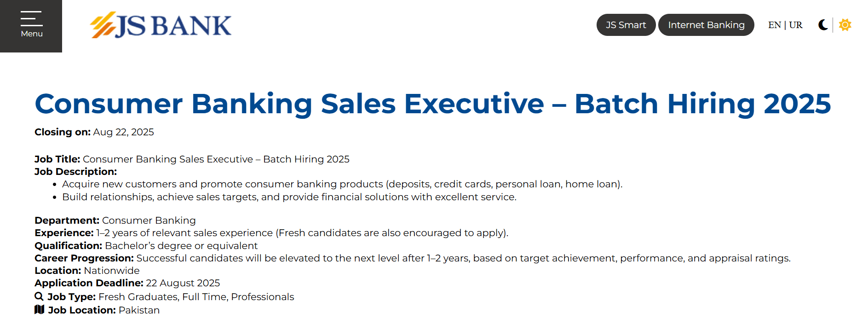Switch language to UR
Viewport: 868px width, 319px height.
796,25
